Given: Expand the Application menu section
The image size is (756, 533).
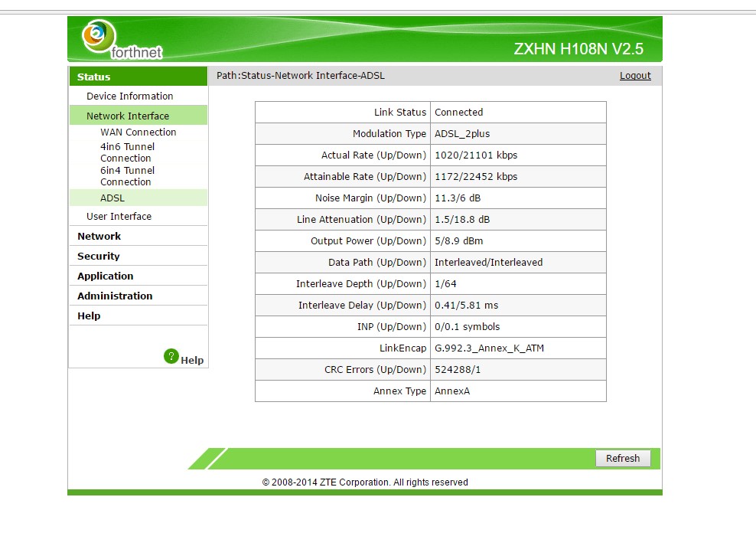Looking at the screenshot, I should pos(105,276).
